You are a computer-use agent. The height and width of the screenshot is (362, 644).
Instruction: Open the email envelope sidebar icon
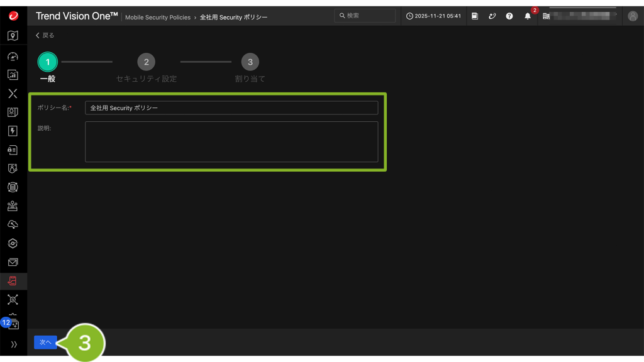[13, 262]
